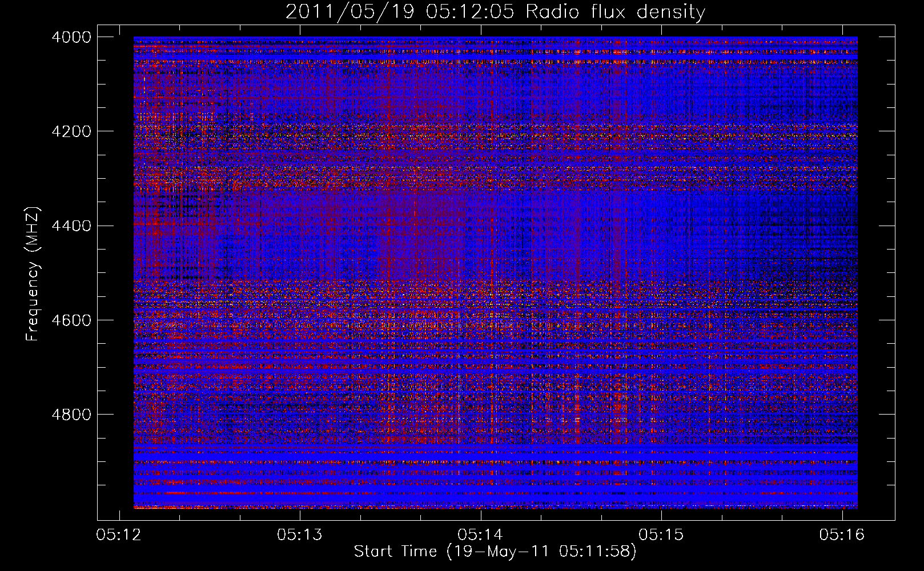Click the 05:16 time tick label
The image size is (924, 571).
click(842, 535)
